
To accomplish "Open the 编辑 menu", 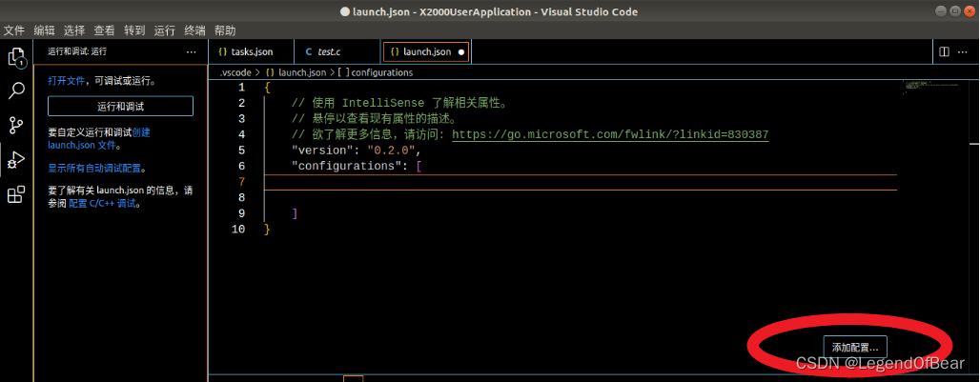I will click(x=44, y=30).
